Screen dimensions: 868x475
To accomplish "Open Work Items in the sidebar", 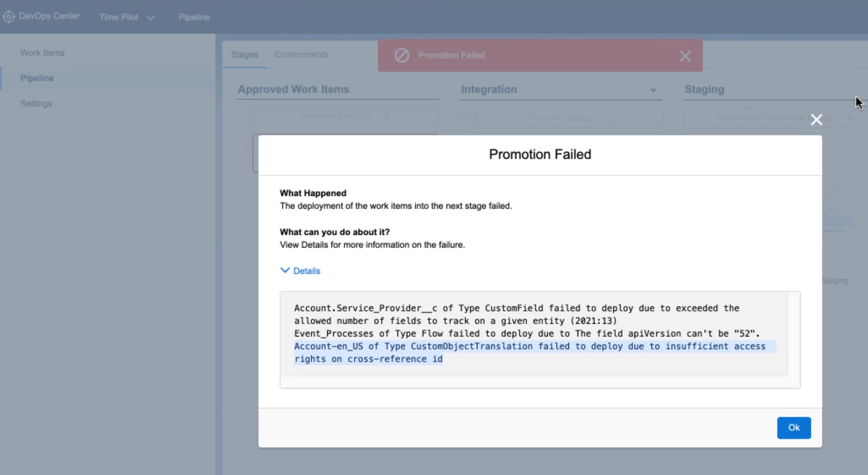I will [42, 53].
